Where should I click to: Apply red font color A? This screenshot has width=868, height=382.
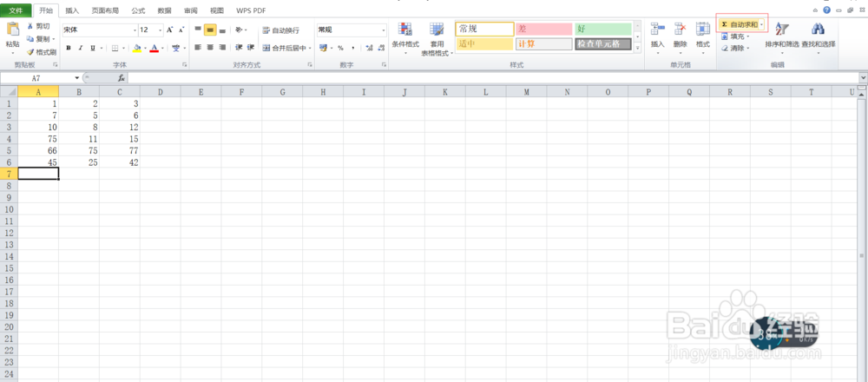pos(155,48)
